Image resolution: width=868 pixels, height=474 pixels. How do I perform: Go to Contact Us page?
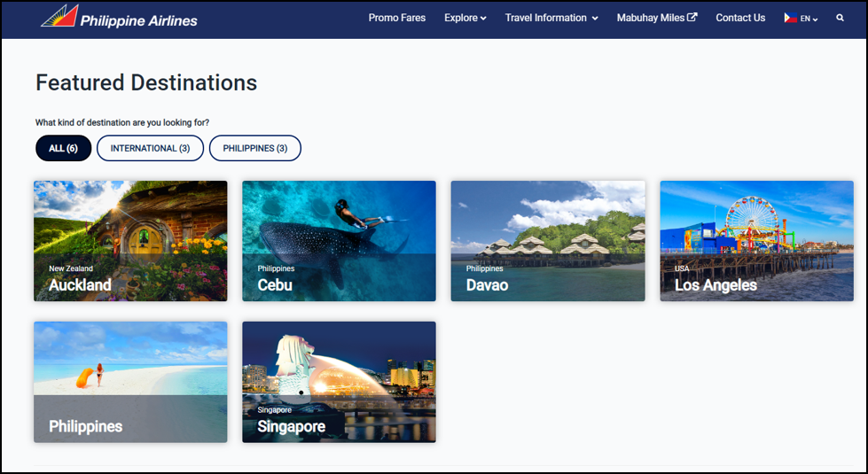[x=740, y=18]
